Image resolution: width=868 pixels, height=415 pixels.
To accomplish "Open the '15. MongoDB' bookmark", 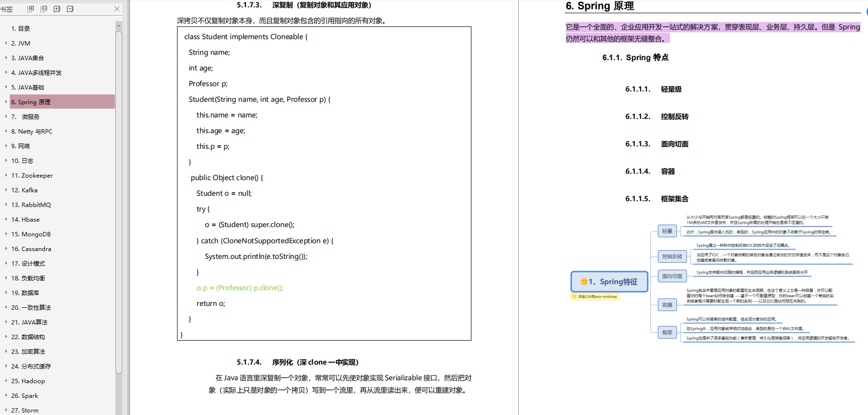I will 31,234.
